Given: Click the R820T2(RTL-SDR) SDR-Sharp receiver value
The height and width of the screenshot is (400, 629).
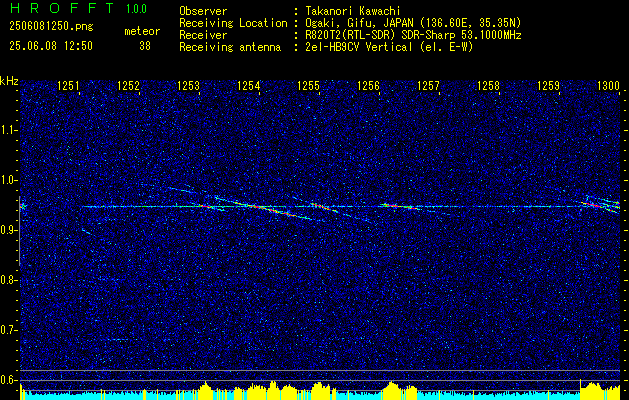Looking at the screenshot, I should 413,35.
